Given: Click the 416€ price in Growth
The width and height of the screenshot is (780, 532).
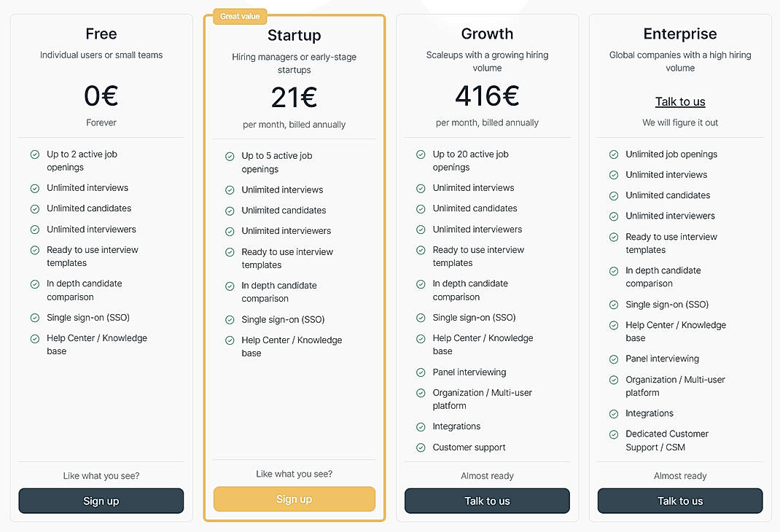Looking at the screenshot, I should tap(487, 95).
